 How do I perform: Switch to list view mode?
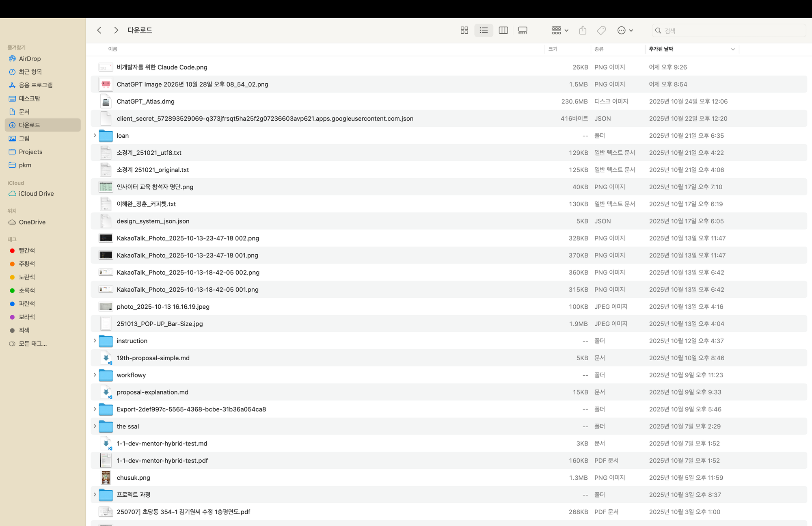click(x=484, y=30)
